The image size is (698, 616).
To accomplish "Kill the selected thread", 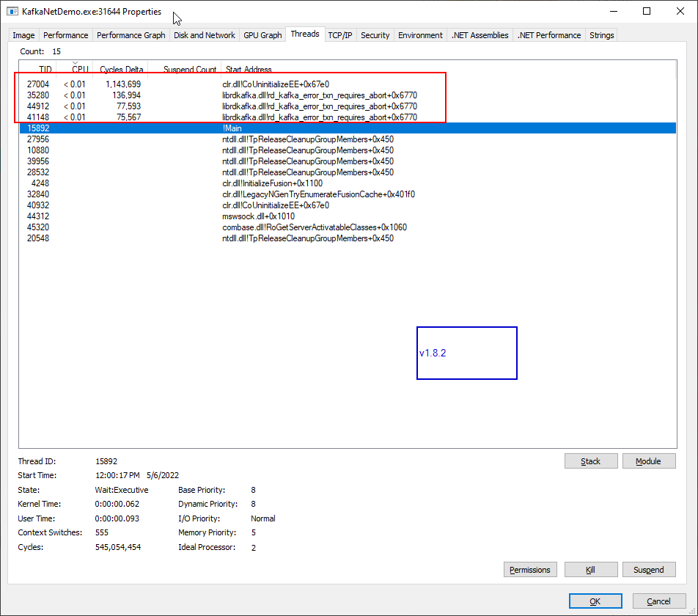I will pyautogui.click(x=591, y=570).
